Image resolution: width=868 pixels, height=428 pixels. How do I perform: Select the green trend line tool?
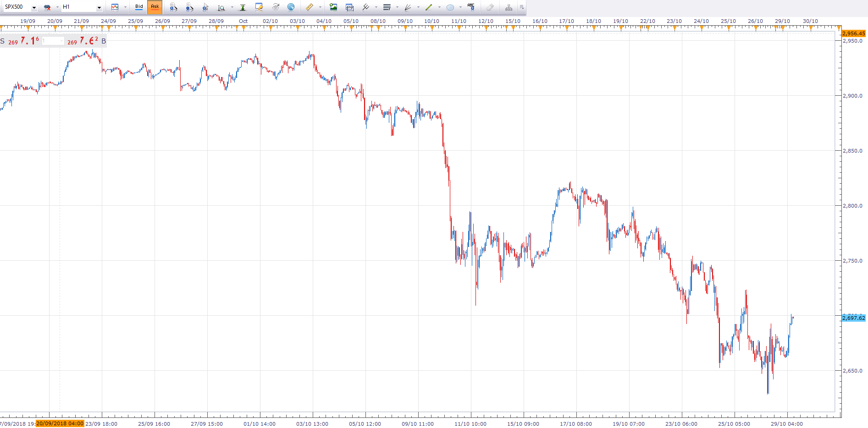point(429,7)
